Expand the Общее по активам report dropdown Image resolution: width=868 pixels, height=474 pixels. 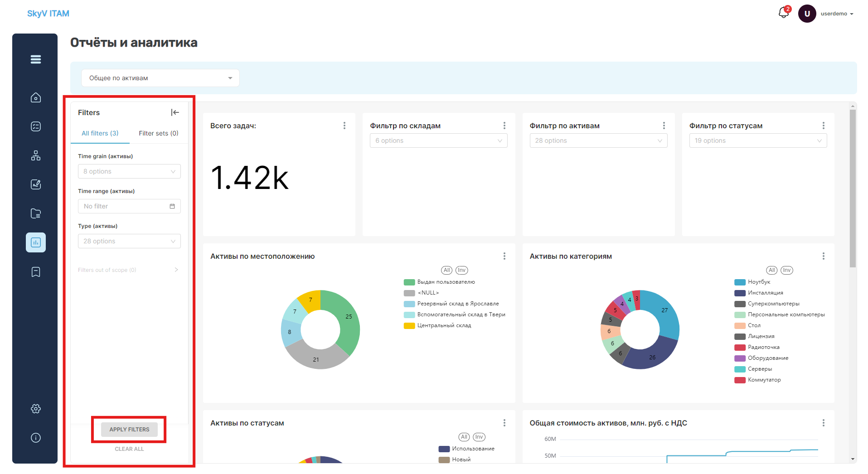(x=160, y=78)
